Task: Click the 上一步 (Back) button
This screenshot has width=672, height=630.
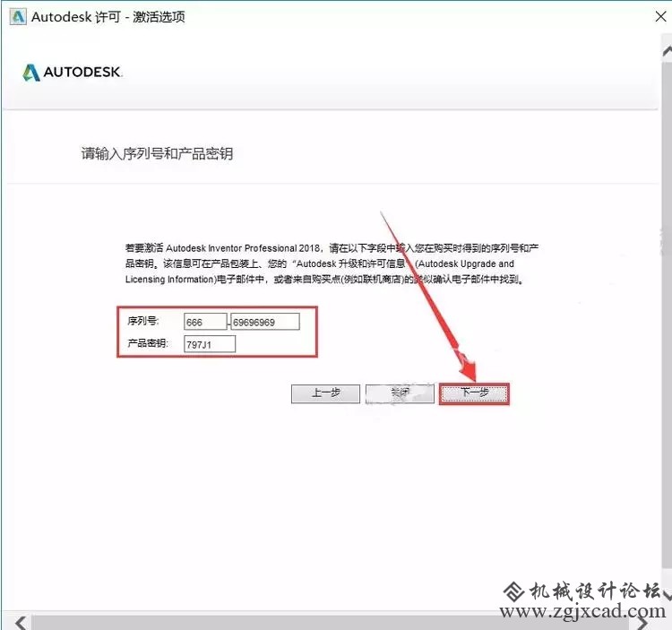Action: [x=325, y=393]
